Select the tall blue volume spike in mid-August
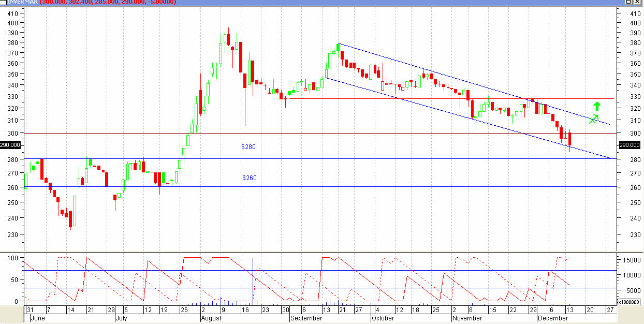Image resolution: width=644 pixels, height=324 pixels. click(253, 279)
